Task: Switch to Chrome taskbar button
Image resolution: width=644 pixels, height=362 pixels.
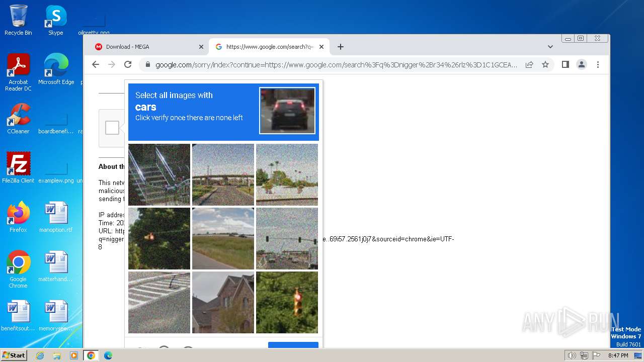Action: pyautogui.click(x=91, y=355)
